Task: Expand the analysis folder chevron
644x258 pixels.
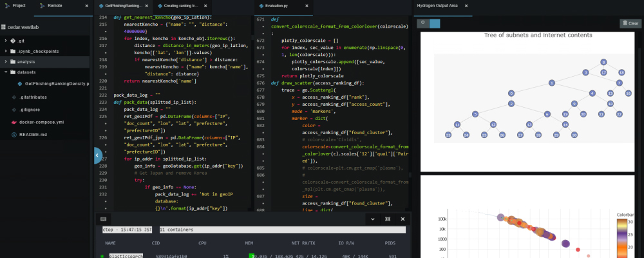Action: click(x=6, y=61)
